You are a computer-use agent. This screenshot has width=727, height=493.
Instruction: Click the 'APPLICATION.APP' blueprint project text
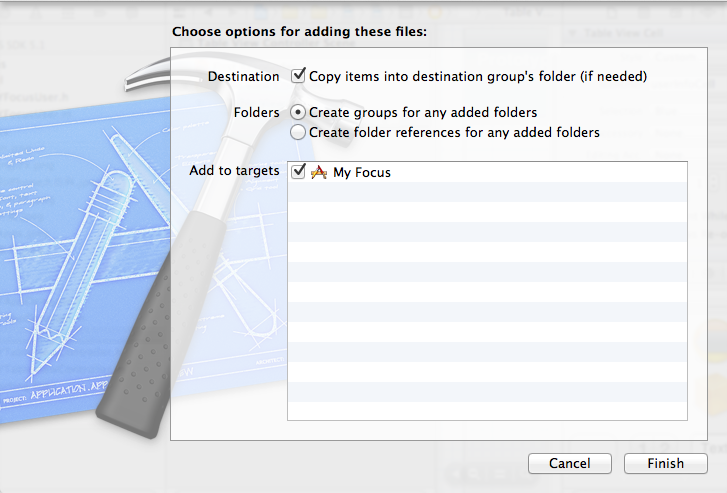pyautogui.click(x=70, y=391)
